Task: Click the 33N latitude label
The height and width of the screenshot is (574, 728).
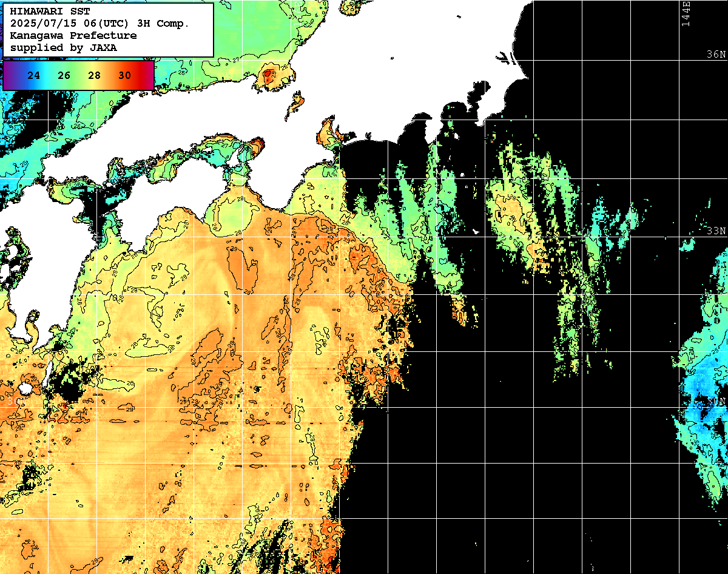Action: [716, 231]
